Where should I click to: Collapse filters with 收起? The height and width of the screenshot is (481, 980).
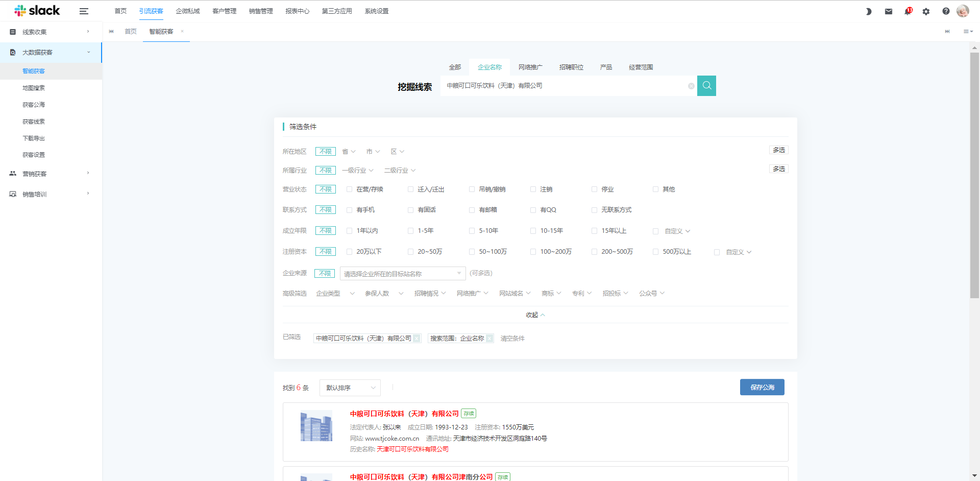535,315
